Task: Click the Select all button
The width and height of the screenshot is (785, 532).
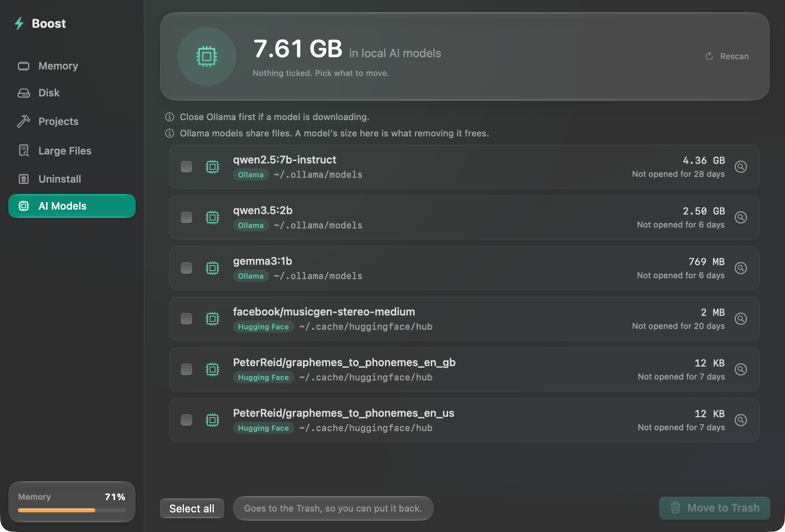Action: [192, 508]
